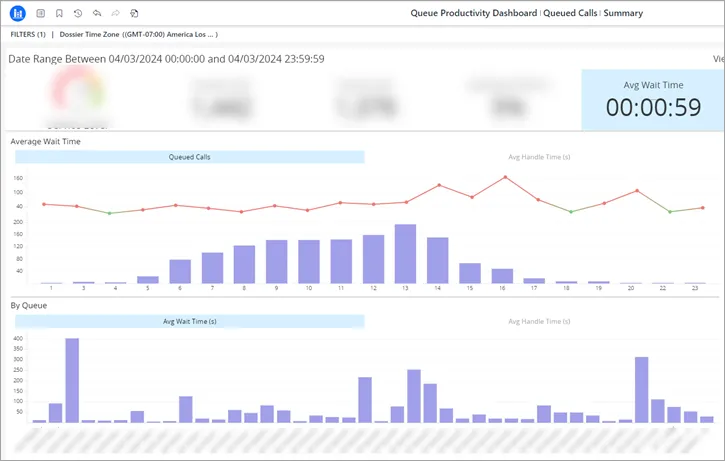Click the Queued Calls bar for hour 9
Screen dimensions: 725x461
pyautogui.click(x=276, y=262)
